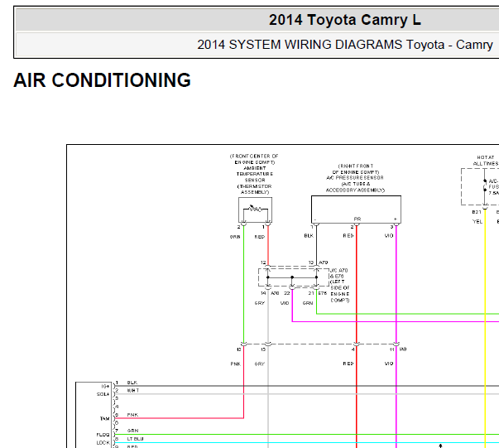Select the "FLDQ" terminal label

(103, 435)
